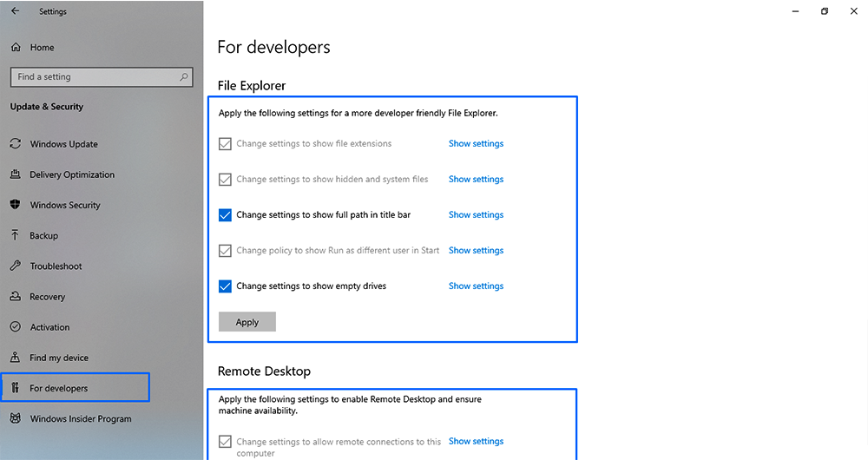Click Apply button in File Explorer section
Image resolution: width=868 pixels, height=460 pixels.
tap(247, 322)
